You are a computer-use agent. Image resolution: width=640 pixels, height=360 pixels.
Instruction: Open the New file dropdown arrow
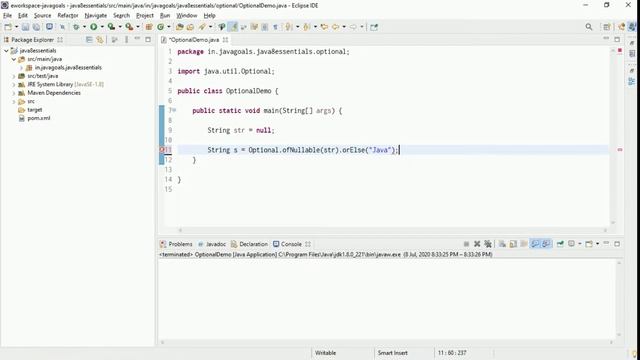tap(17, 27)
